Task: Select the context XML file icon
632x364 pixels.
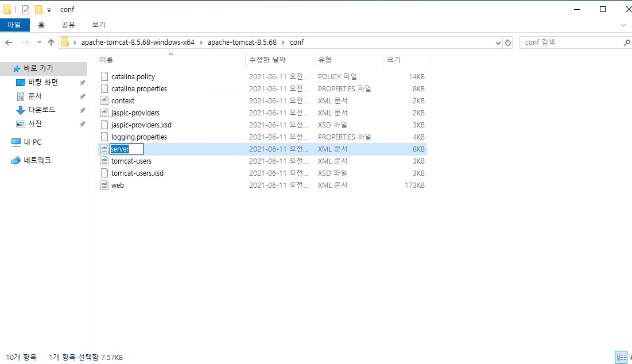Action: tap(104, 100)
